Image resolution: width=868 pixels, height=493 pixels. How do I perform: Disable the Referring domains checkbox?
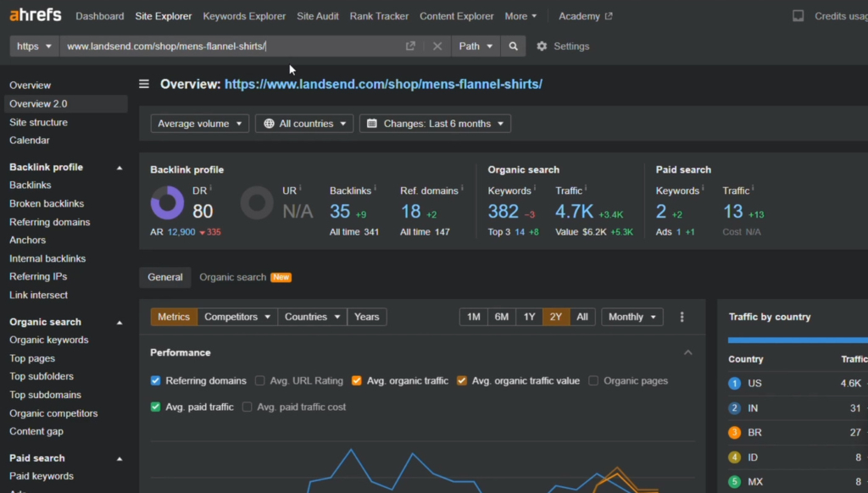(x=155, y=380)
